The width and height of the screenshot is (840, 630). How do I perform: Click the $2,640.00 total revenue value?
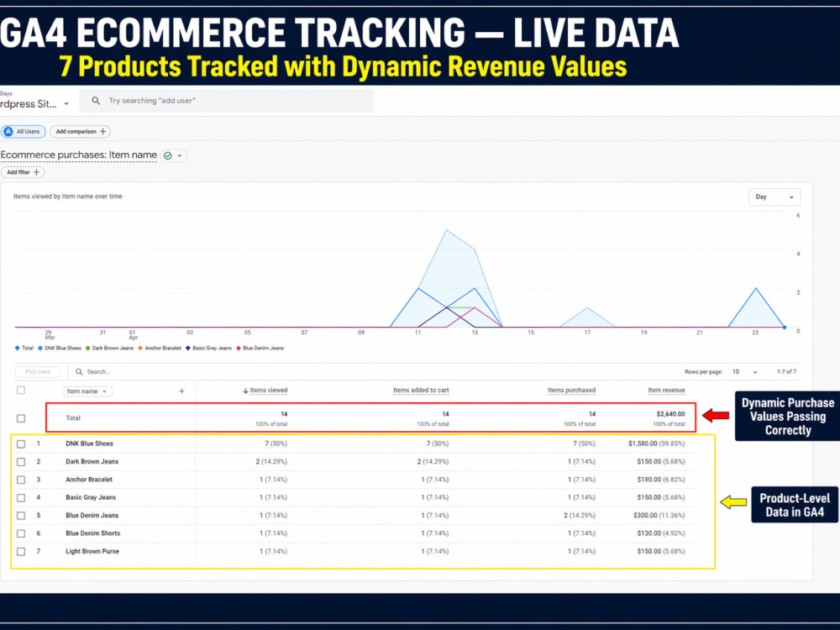[x=670, y=414]
